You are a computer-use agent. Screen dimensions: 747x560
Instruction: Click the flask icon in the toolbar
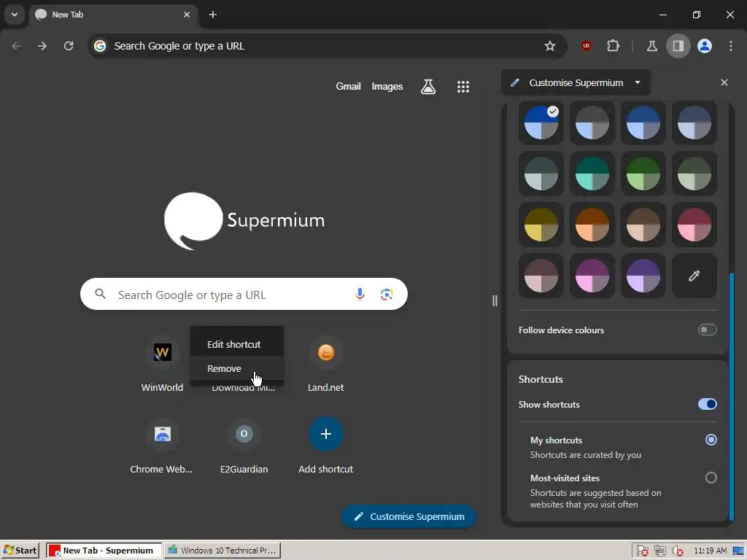(x=651, y=46)
